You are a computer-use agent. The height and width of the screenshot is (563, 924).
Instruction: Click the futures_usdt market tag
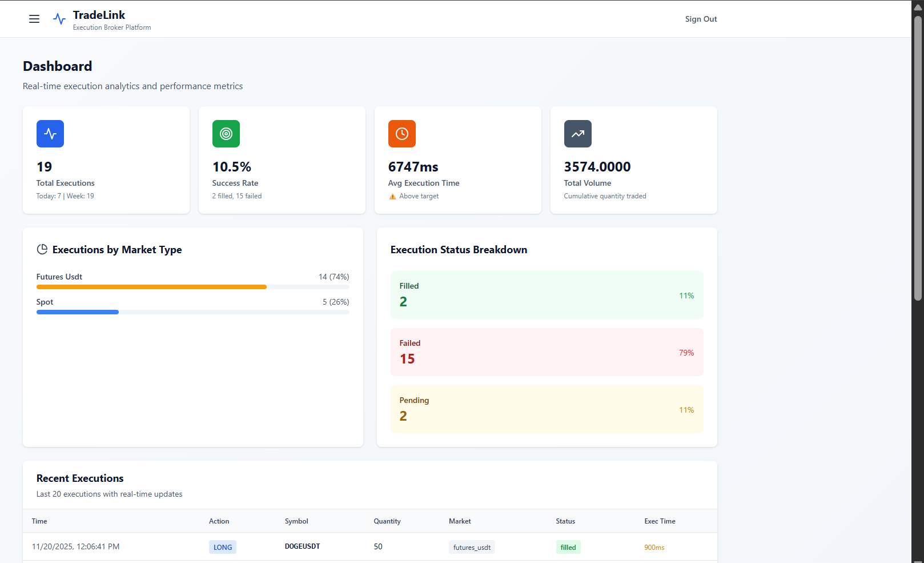coord(472,547)
